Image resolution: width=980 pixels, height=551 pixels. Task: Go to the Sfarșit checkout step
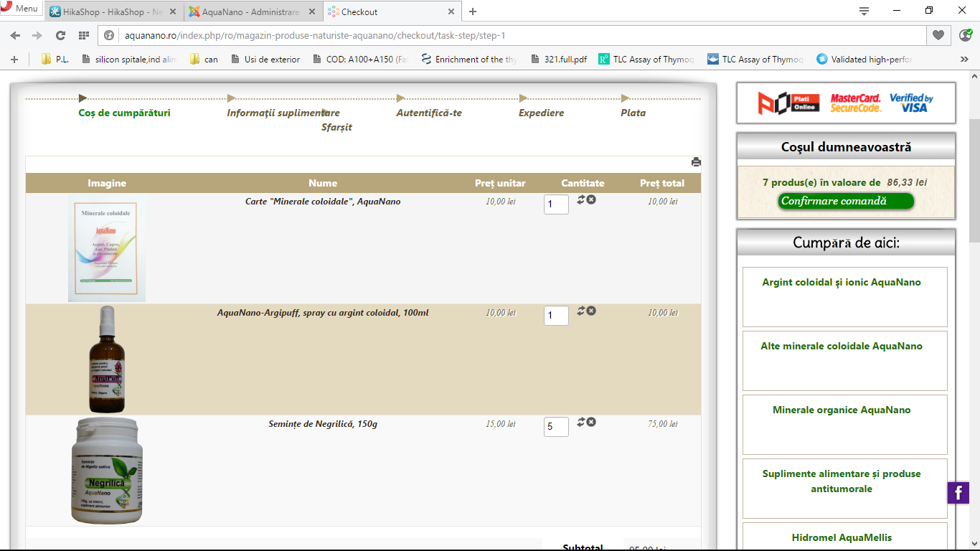pyautogui.click(x=337, y=127)
